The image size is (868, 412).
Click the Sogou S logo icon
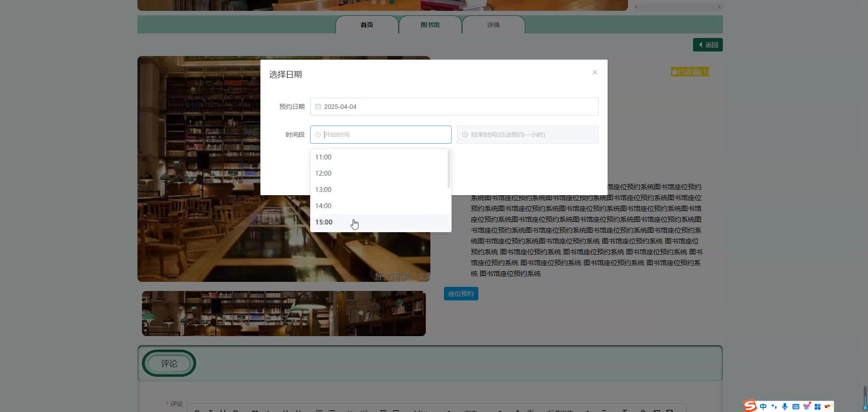point(750,406)
